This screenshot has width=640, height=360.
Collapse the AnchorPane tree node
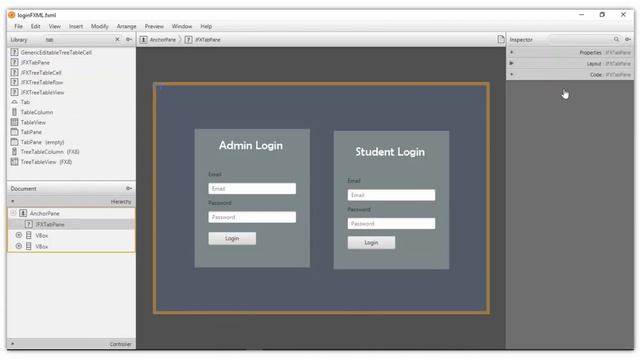13,213
